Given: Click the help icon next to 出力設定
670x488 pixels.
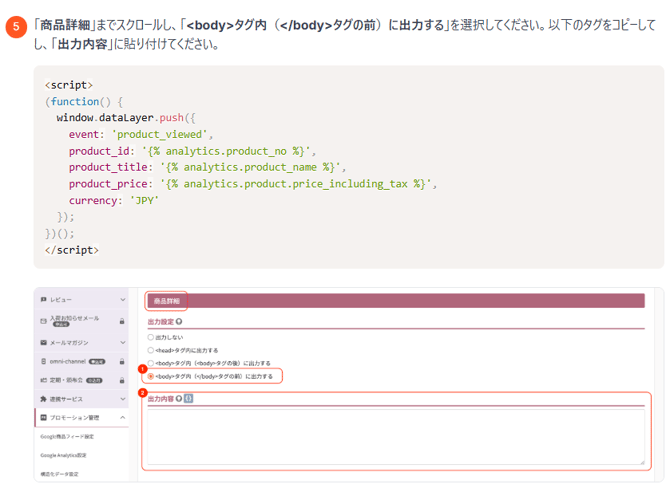Looking at the screenshot, I should (x=178, y=323).
